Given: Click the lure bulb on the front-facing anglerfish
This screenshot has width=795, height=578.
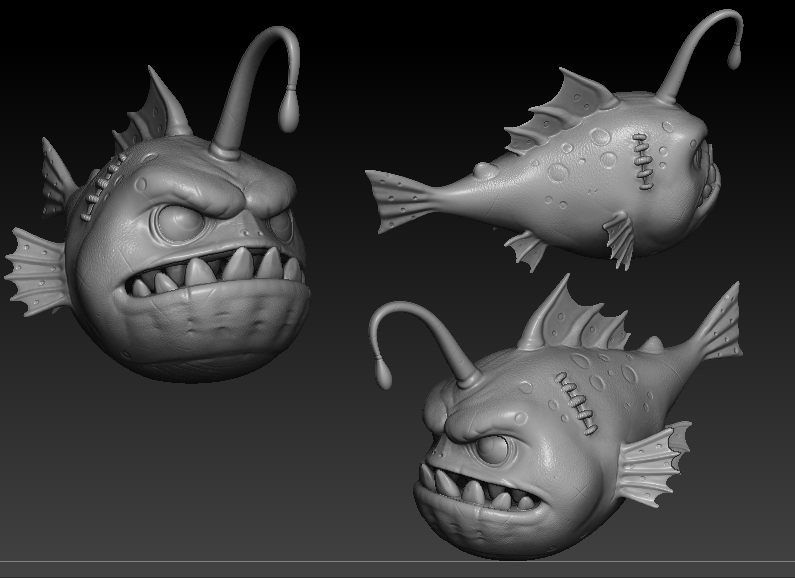Looking at the screenshot, I should (289, 109).
